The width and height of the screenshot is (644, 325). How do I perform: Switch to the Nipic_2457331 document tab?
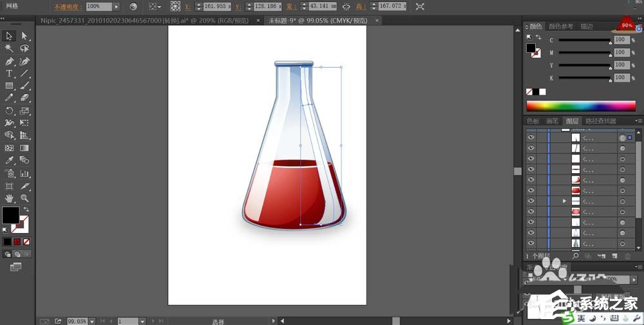tap(144, 21)
